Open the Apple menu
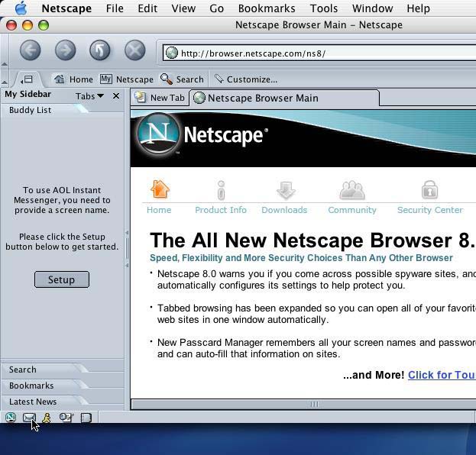The image size is (476, 455). click(x=21, y=8)
